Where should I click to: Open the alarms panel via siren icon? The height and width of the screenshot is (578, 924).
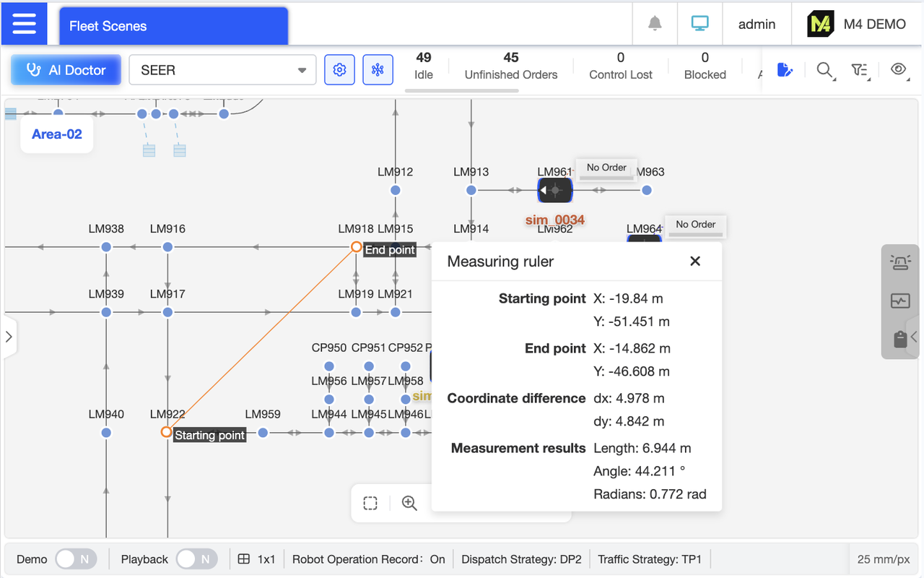click(x=899, y=262)
